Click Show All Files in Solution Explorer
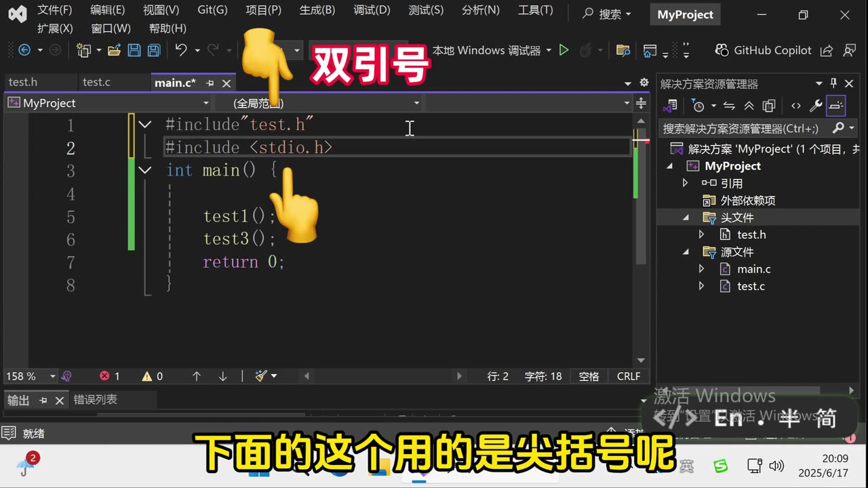 (768, 106)
